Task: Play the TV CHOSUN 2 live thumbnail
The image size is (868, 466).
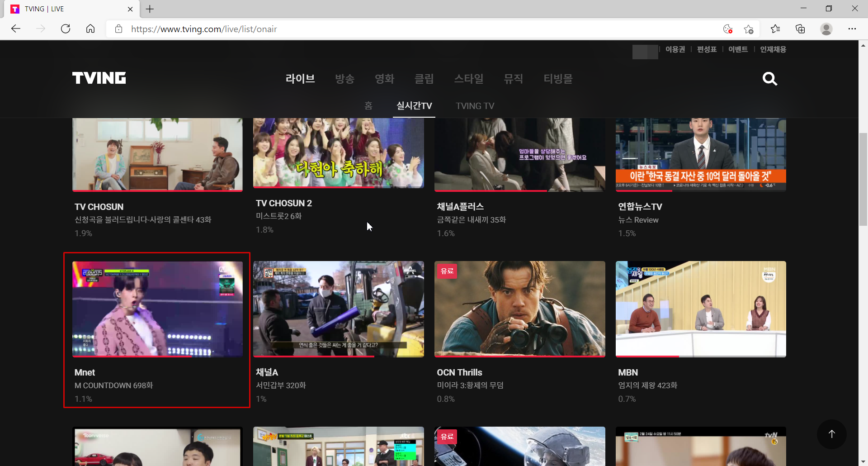Action: coord(339,153)
